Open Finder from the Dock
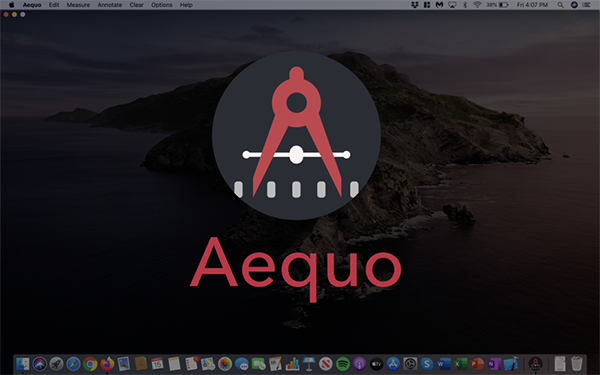This screenshot has width=600, height=375. click(23, 364)
